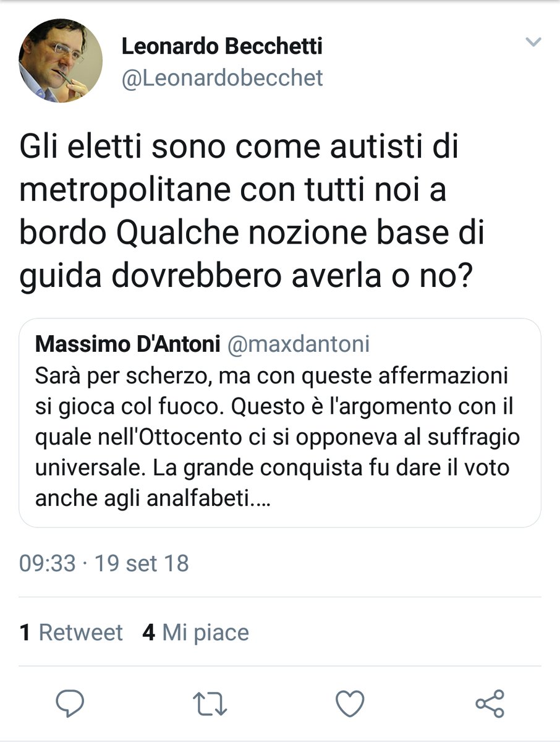Open the @Leonardobecchet handle
The height and width of the screenshot is (742, 560).
[222, 79]
